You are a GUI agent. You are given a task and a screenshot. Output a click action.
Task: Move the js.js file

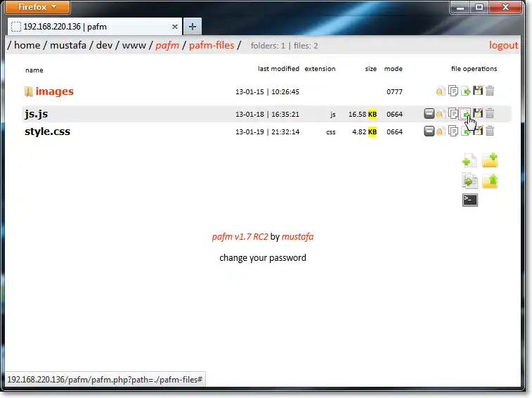tap(465, 113)
